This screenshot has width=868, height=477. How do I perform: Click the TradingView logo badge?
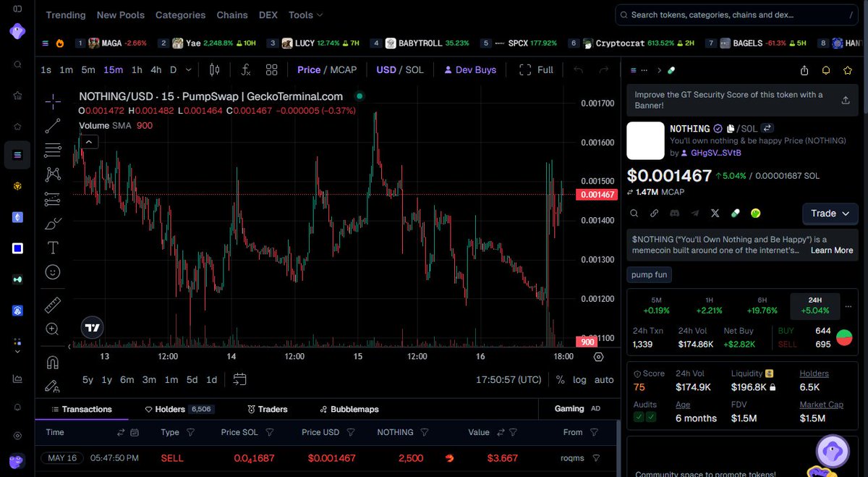(92, 327)
